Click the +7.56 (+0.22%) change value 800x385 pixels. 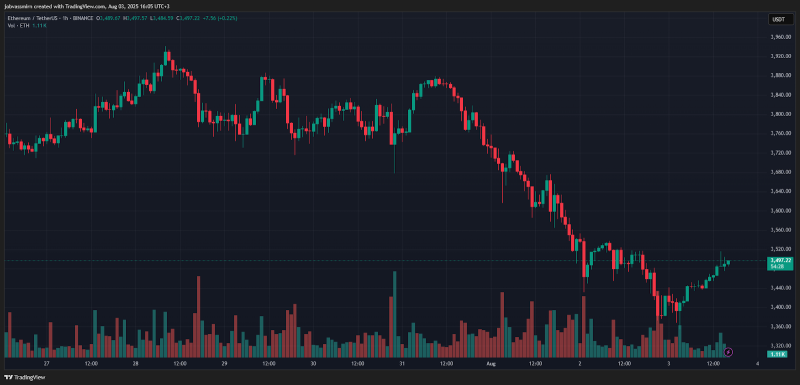[x=219, y=18]
